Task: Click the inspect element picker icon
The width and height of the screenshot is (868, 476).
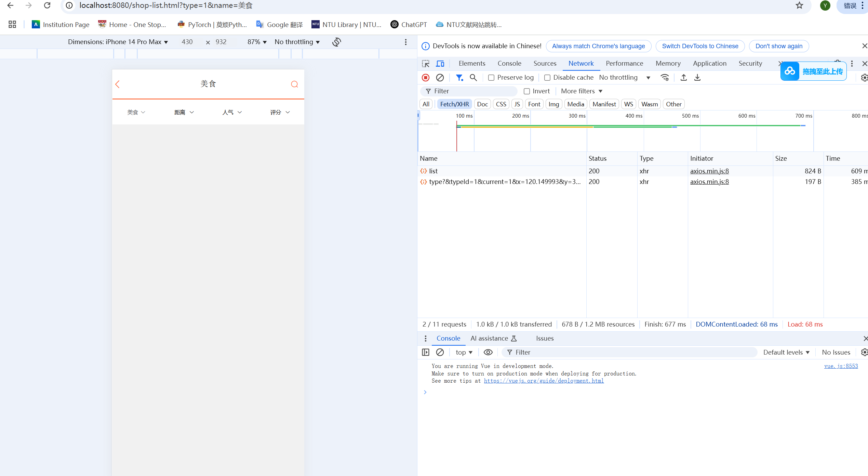Action: point(426,64)
